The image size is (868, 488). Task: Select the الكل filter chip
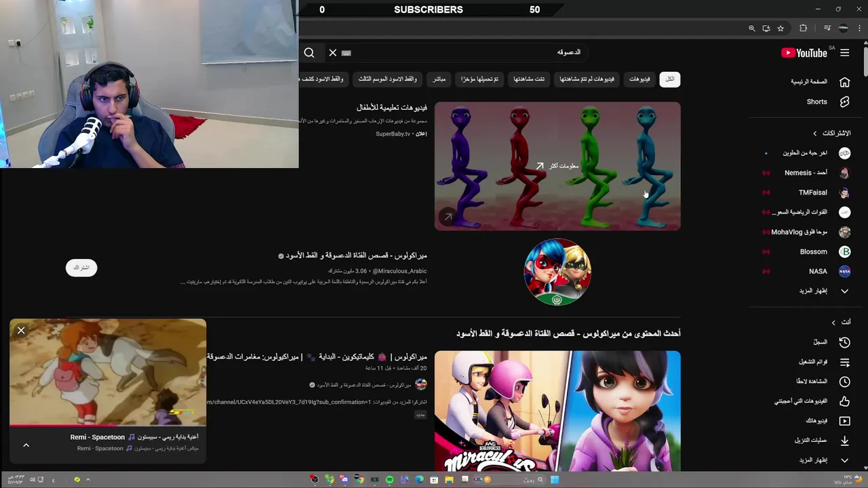(x=670, y=79)
